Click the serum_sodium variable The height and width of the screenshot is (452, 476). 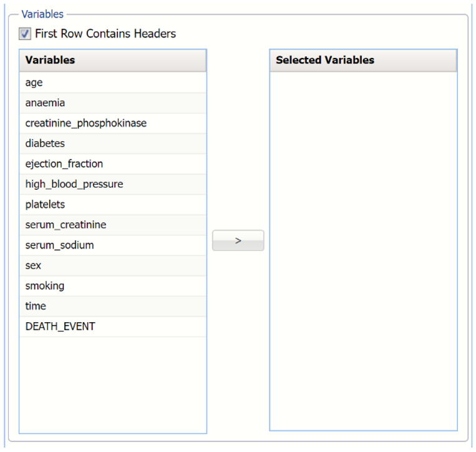[x=59, y=245]
